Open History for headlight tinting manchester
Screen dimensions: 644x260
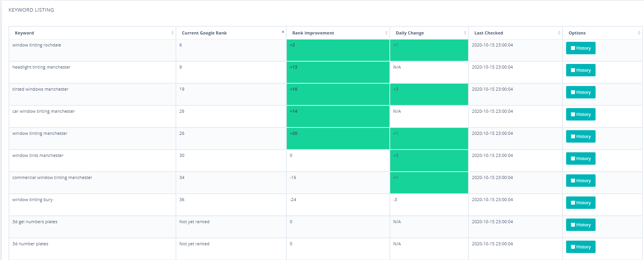click(x=580, y=70)
